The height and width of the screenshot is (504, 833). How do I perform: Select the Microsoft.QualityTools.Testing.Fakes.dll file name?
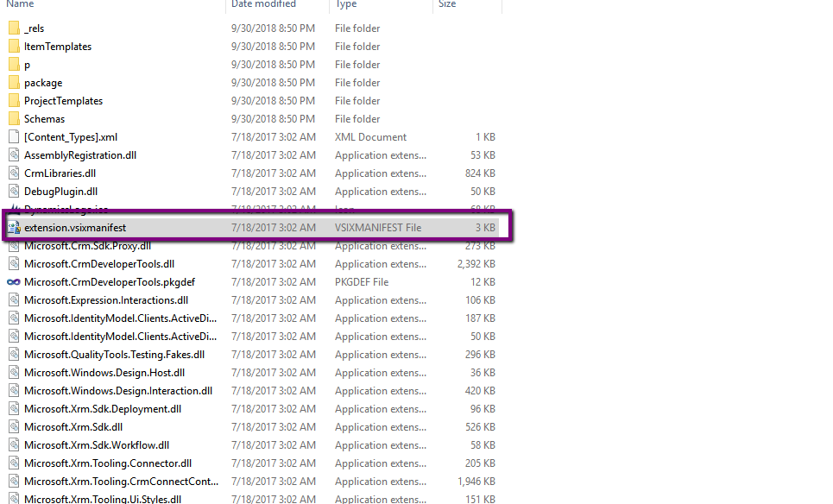click(x=114, y=354)
